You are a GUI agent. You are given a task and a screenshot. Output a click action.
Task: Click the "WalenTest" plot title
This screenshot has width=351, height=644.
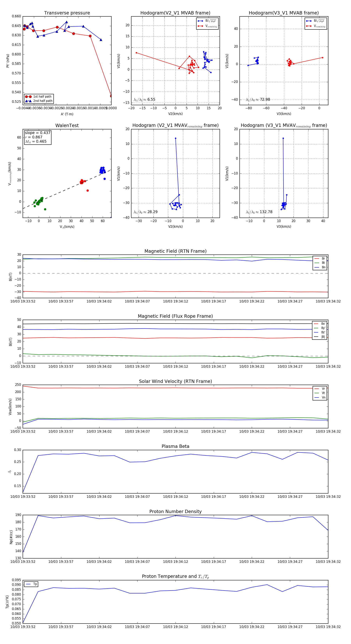67,125
